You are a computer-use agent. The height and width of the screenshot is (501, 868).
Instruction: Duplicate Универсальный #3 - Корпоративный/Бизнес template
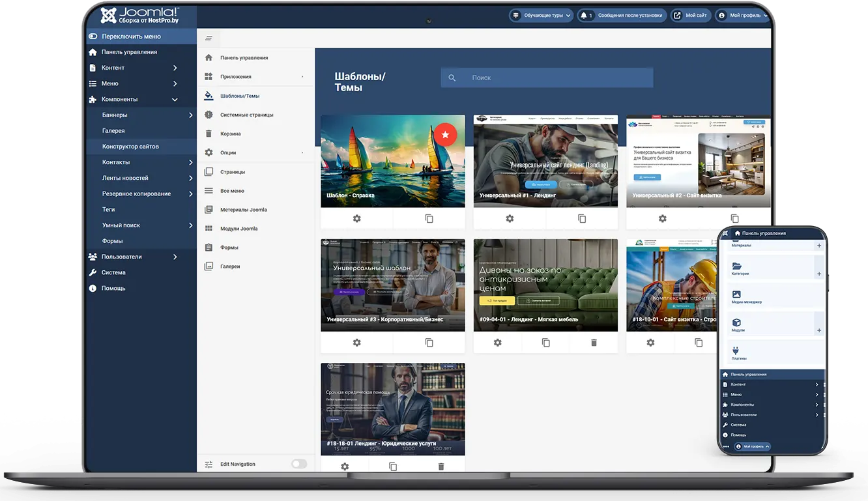click(429, 343)
